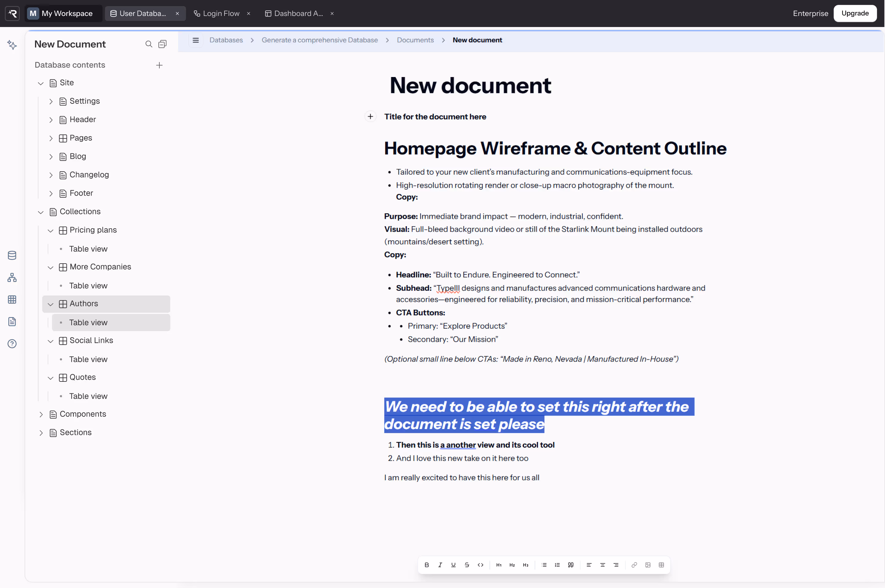Toggle underline formatting in toolbar
Viewport: 885px width, 588px height.
[453, 565]
